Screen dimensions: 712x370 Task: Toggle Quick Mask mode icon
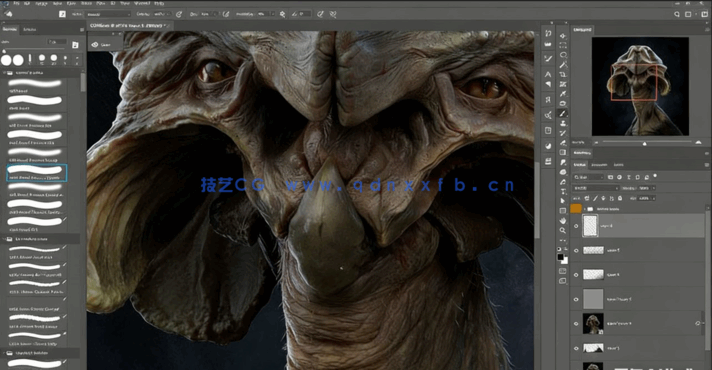coord(563,271)
